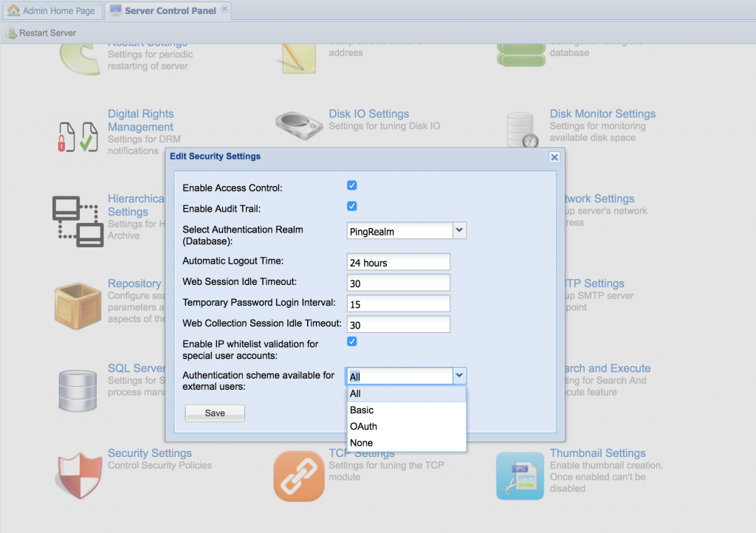Open the Security Settings link
Image resolution: width=756 pixels, height=533 pixels.
(149, 453)
